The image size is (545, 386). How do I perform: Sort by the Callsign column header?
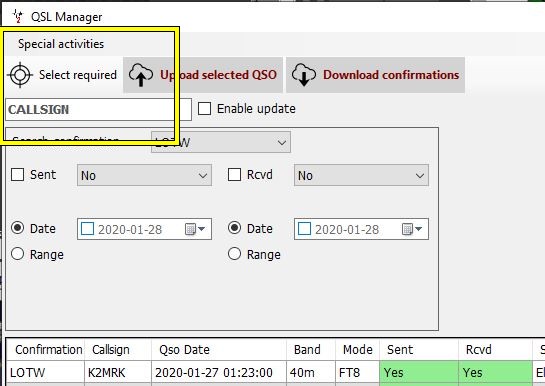[118, 350]
